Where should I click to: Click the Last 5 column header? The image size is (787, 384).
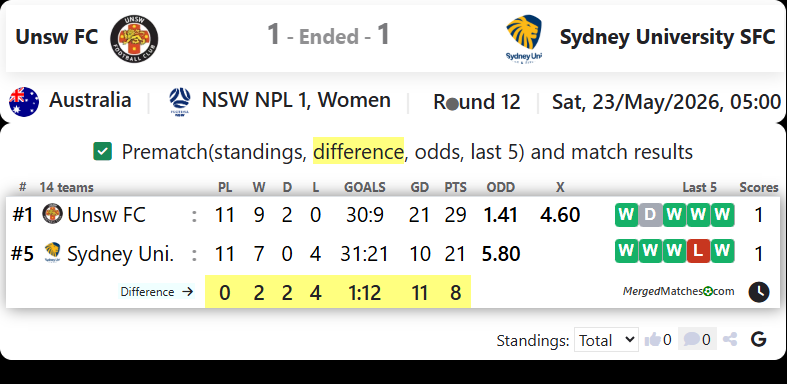[x=700, y=188]
